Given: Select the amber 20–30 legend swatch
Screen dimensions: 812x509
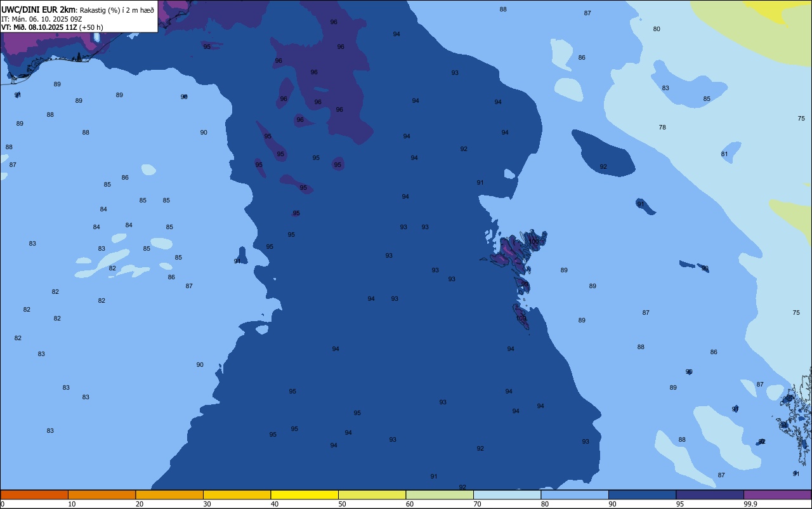Looking at the screenshot, I should (169, 494).
